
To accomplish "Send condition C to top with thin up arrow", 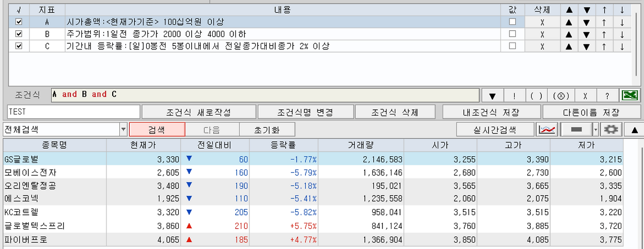I will click(x=603, y=46).
